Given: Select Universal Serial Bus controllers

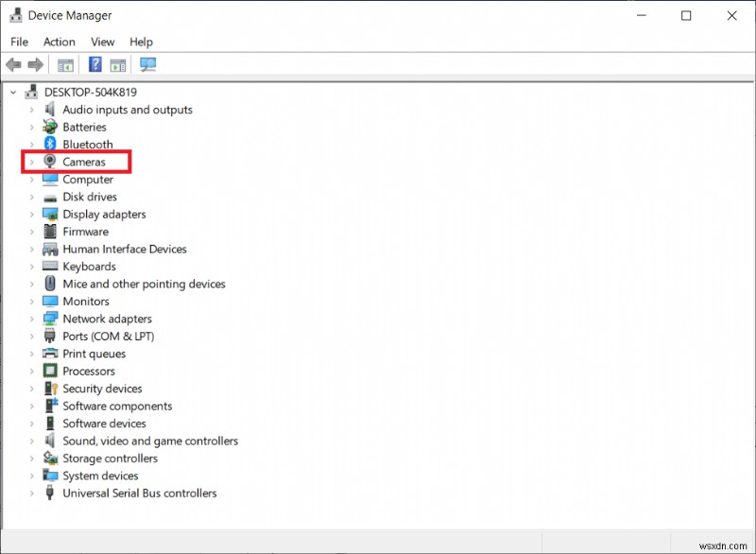Looking at the screenshot, I should [138, 493].
